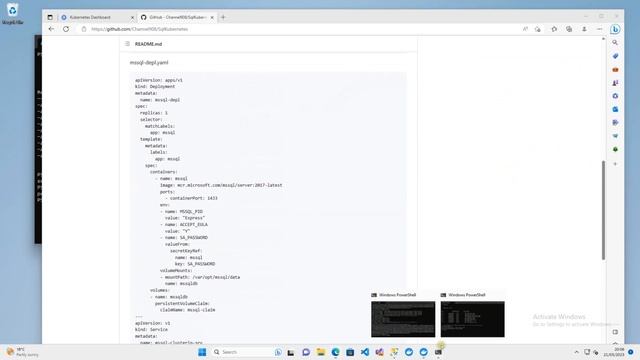This screenshot has height=360, width=640.
Task: Open the Games chess icon in Edge sidebar
Action: tap(615, 82)
